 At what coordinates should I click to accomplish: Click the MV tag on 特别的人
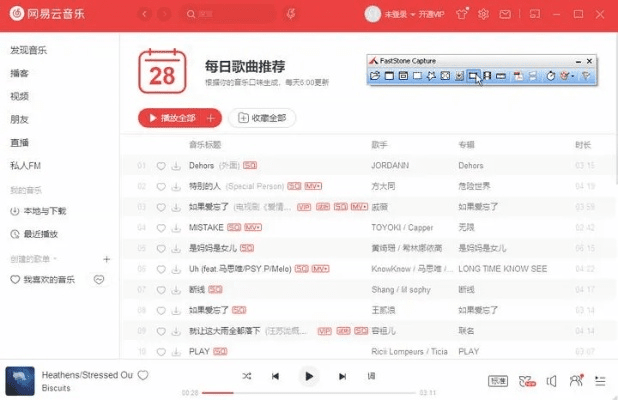tap(313, 186)
